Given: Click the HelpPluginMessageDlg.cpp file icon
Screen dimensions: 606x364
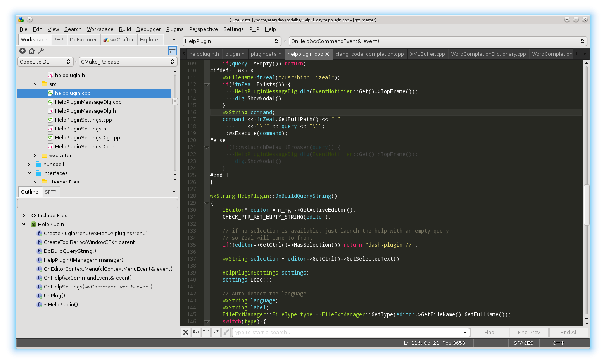Looking at the screenshot, I should [x=50, y=102].
